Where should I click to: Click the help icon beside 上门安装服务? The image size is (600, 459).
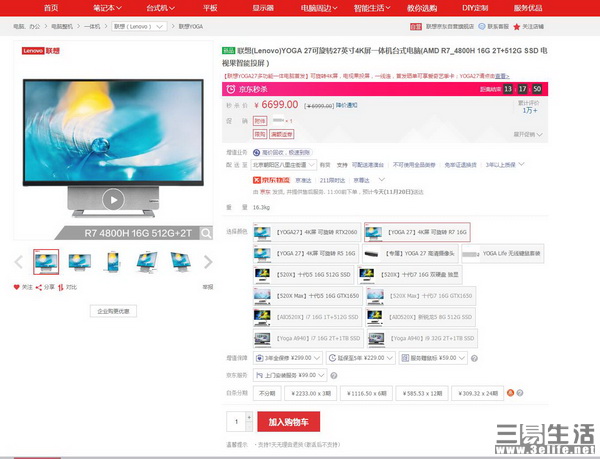tap(334, 376)
